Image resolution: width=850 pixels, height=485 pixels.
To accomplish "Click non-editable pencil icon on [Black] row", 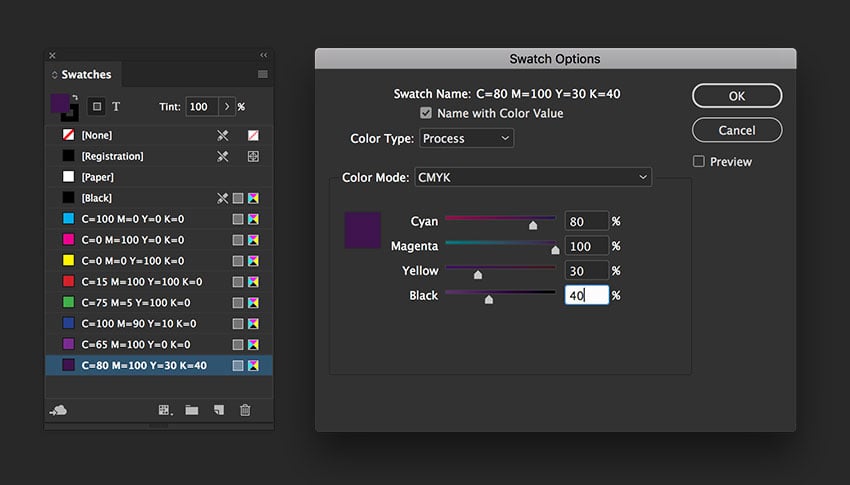I will pos(223,198).
